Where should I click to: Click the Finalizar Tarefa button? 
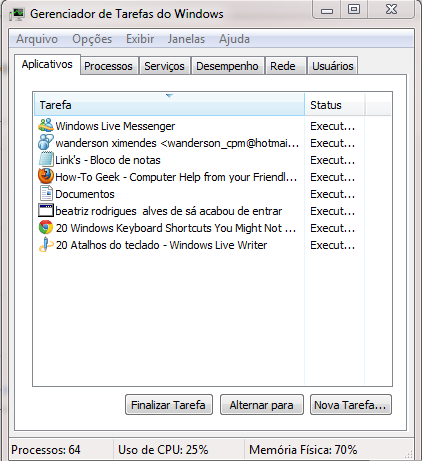(x=169, y=405)
